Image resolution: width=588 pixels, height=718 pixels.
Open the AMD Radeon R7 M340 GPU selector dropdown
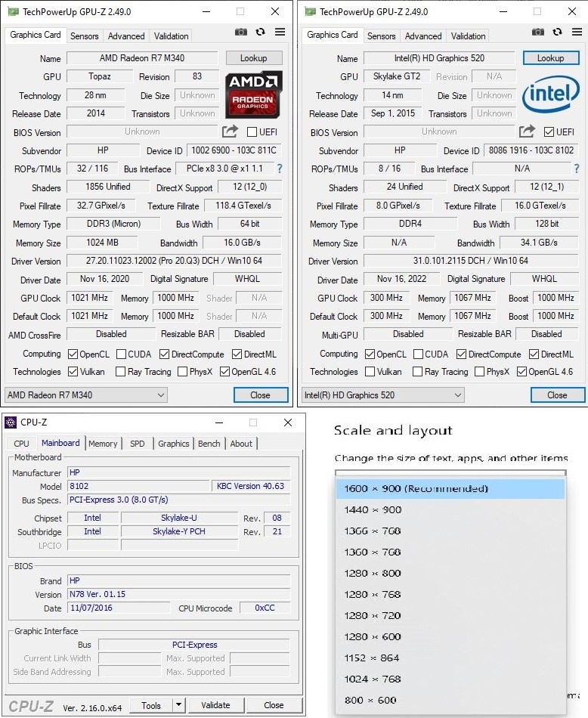point(85,395)
